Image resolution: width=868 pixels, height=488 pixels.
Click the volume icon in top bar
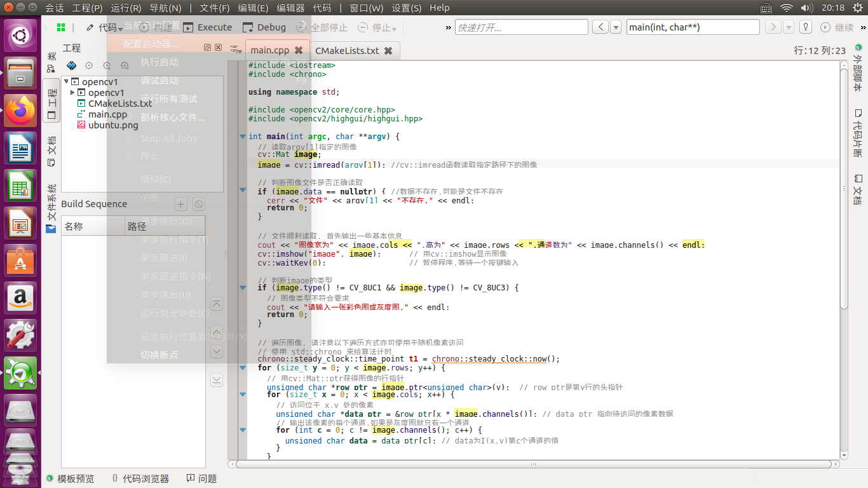click(806, 8)
